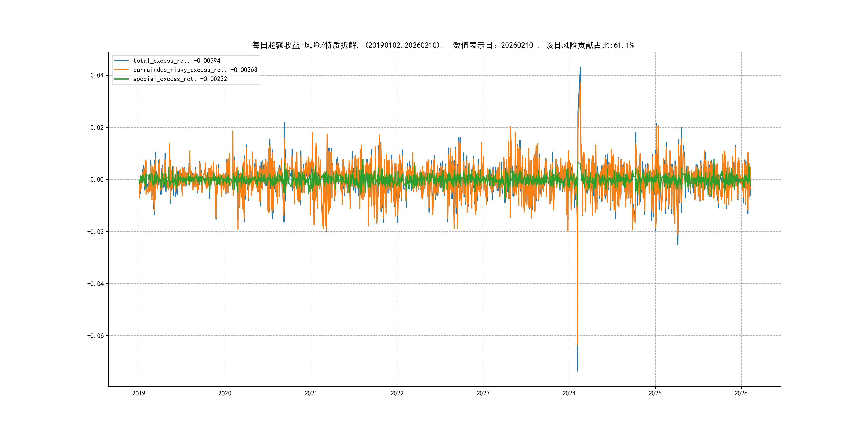Click the 2026 x-axis tick label
Image resolution: width=868 pixels, height=434 pixels.
[x=741, y=393]
